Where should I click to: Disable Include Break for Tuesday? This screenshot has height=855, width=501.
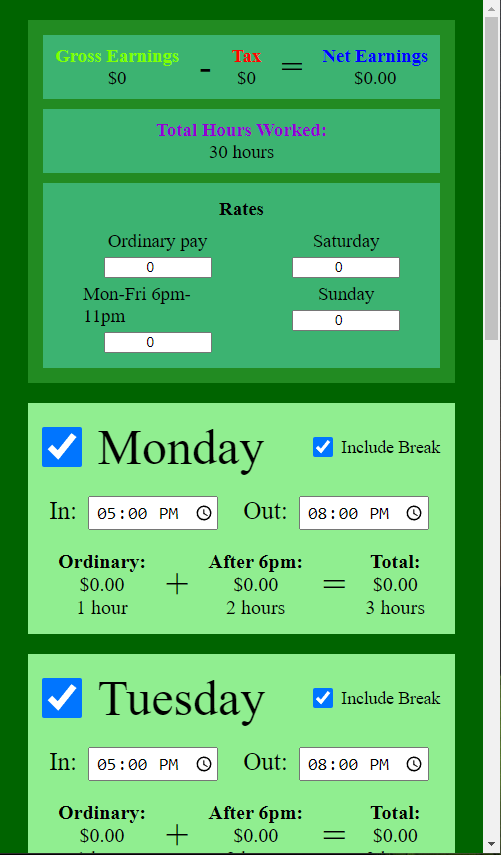pos(323,698)
